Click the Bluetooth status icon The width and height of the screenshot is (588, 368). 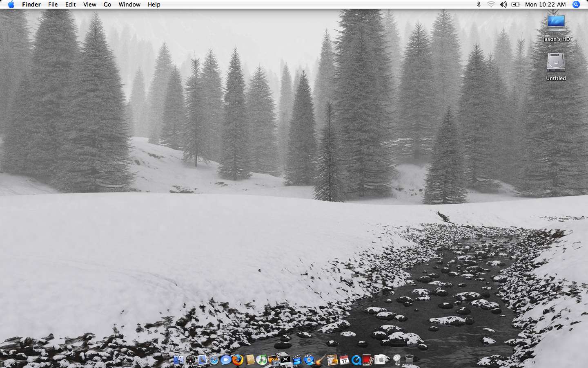click(x=479, y=4)
